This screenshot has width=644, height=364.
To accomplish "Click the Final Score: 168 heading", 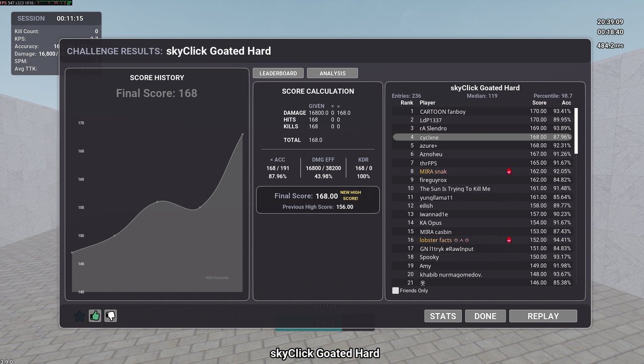I will click(157, 93).
